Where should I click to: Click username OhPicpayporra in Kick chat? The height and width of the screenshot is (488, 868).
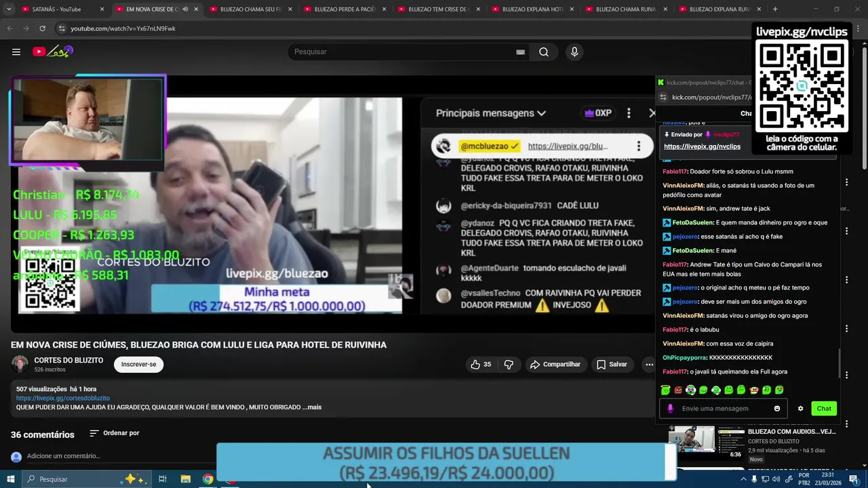pos(684,358)
